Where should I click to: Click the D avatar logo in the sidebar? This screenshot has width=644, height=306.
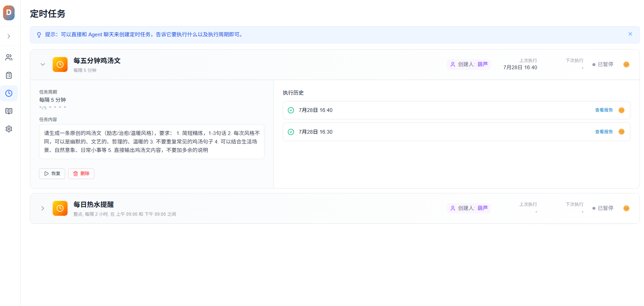9,13
